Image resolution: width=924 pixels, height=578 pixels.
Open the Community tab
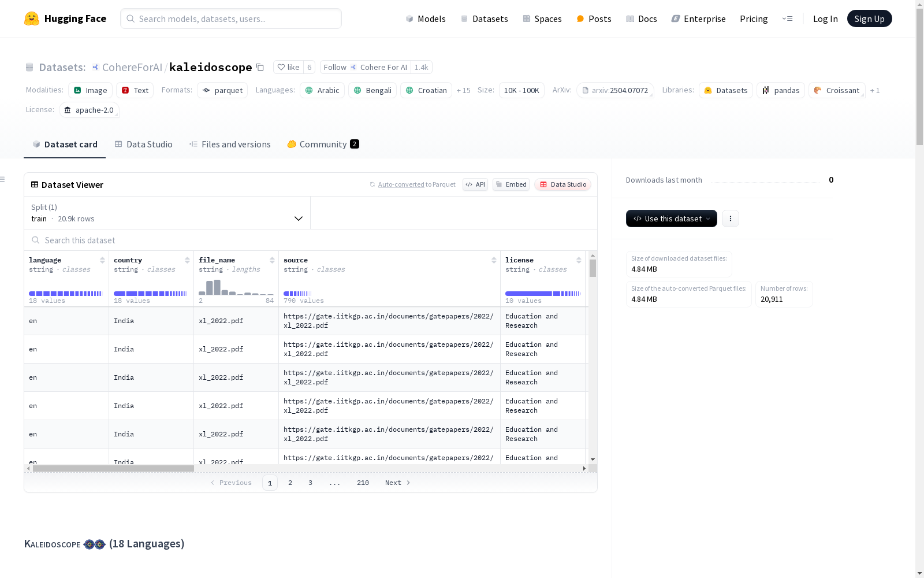click(x=323, y=144)
